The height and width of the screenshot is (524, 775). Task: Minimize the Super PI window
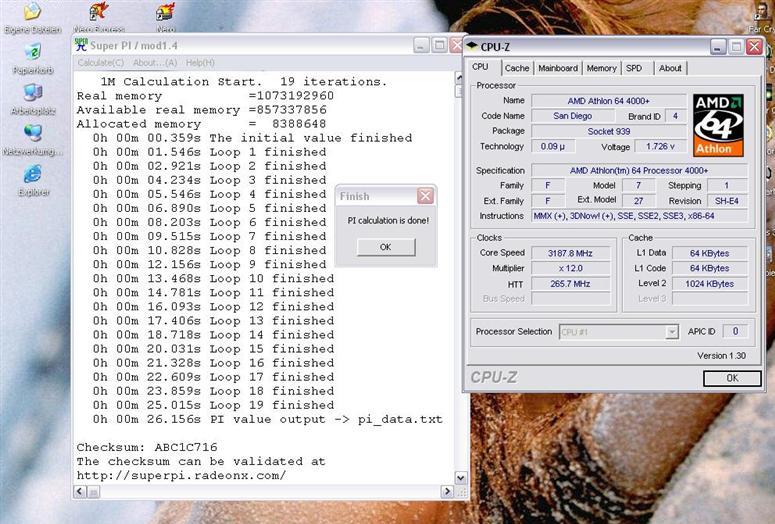click(x=421, y=45)
